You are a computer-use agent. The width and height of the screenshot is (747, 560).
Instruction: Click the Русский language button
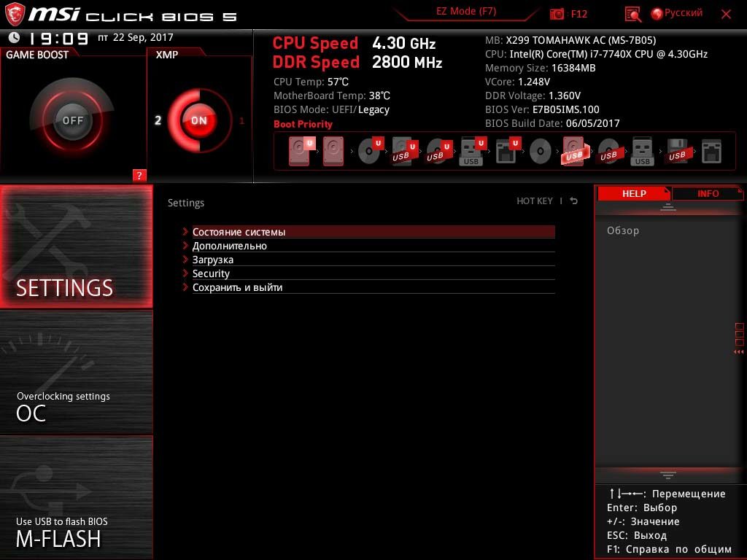coord(683,13)
